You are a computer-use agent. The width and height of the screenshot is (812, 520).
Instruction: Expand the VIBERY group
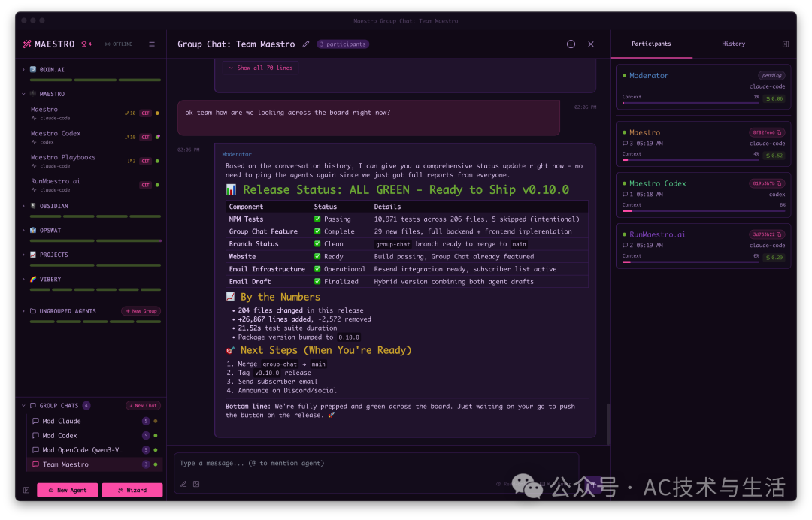(23, 279)
